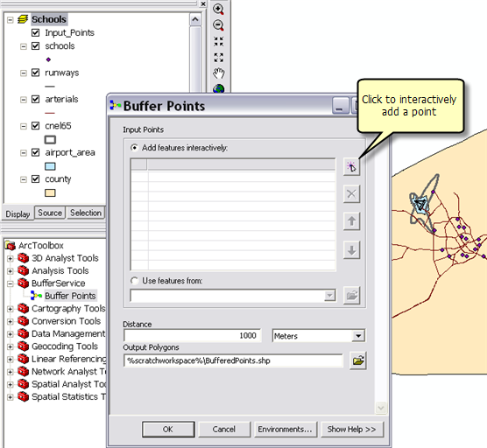Click the Geocoding Tools toolbox icon
The height and width of the screenshot is (448, 487).
pos(24,346)
